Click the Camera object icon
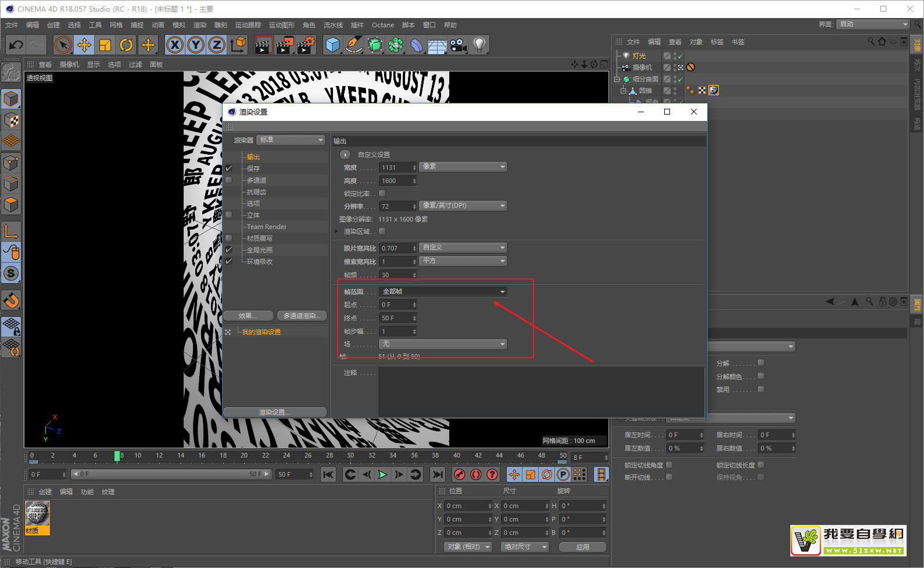Viewport: 924px width, 568px height. point(459,45)
